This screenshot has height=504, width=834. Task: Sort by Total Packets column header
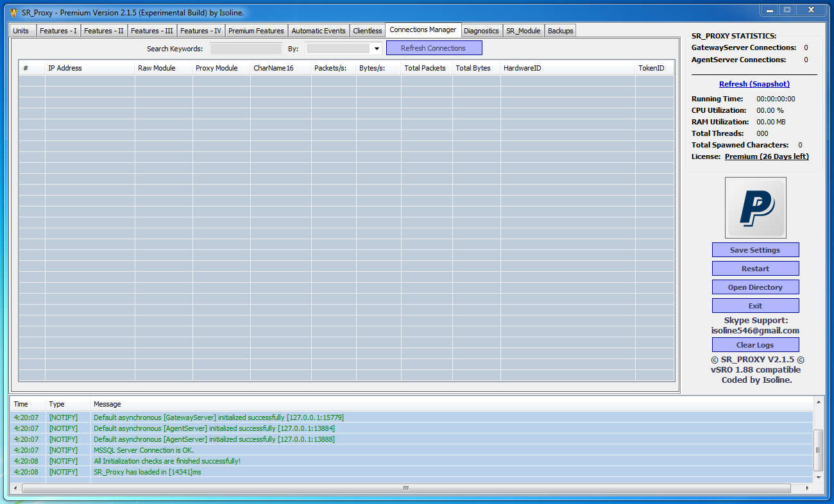(427, 68)
